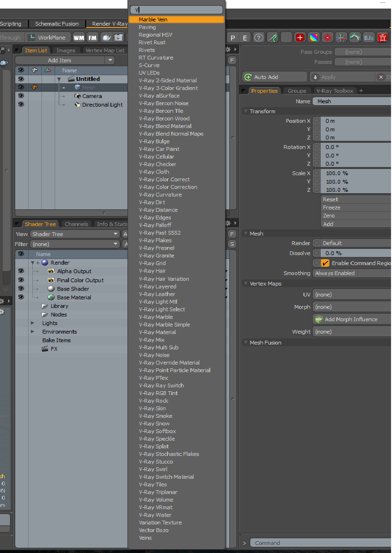Open the help question-mark icon
The width and height of the screenshot is (392, 553).
point(259,38)
